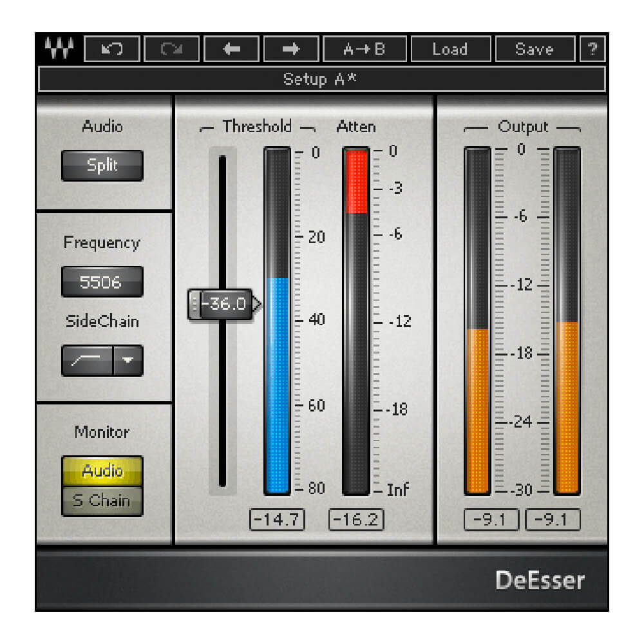The image size is (644, 644).
Task: Reset the left output -9.1 readout
Action: [491, 520]
